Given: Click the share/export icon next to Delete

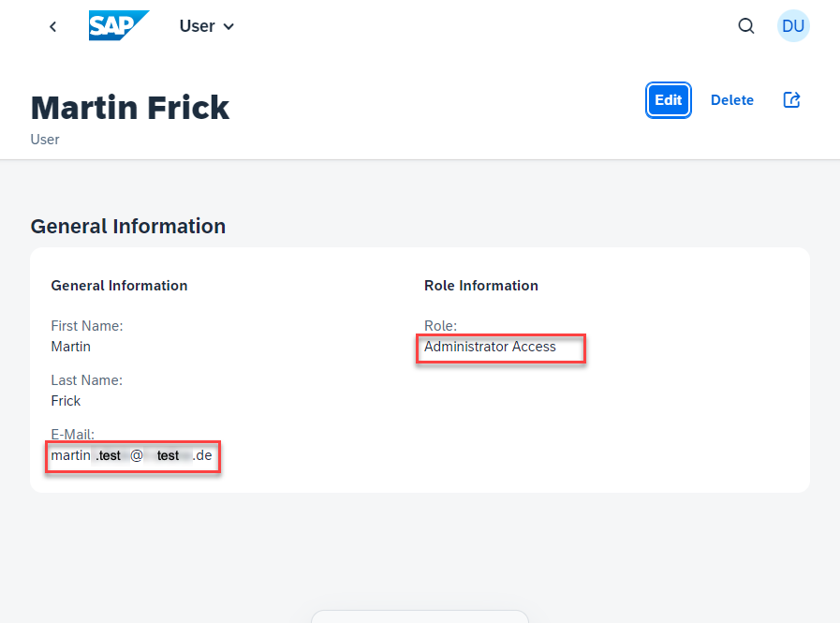Looking at the screenshot, I should (791, 99).
